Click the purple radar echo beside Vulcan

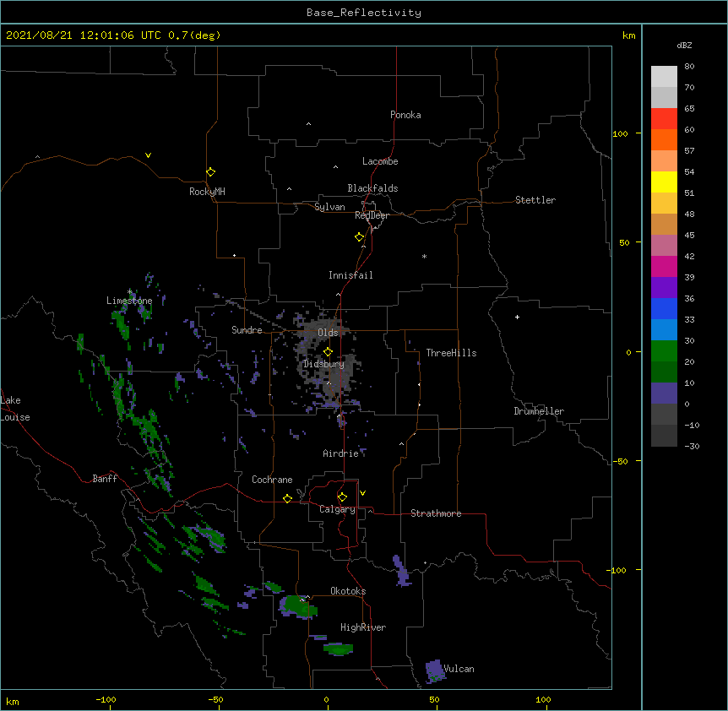pos(435,670)
